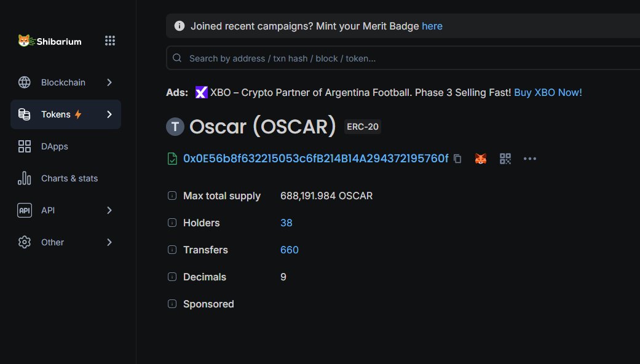Image resolution: width=640 pixels, height=364 pixels.
Task: Click the Decimals info hint icon
Action: [172, 277]
